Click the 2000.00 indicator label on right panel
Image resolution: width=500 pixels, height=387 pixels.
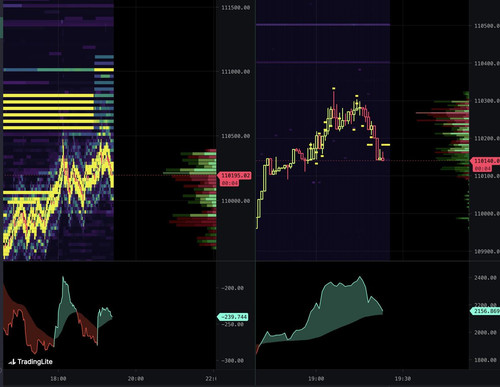coord(485,332)
